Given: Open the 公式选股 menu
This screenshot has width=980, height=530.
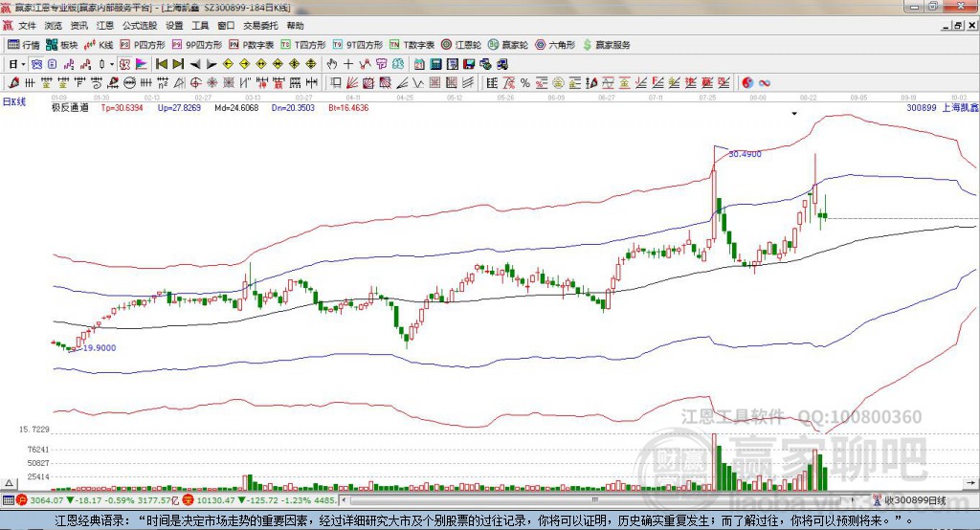Looking at the screenshot, I should click(x=140, y=26).
